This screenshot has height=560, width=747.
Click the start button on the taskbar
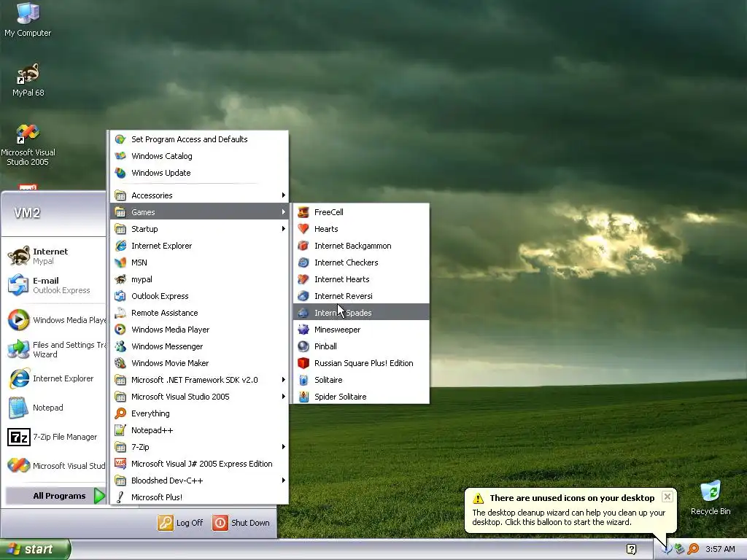[x=35, y=549]
